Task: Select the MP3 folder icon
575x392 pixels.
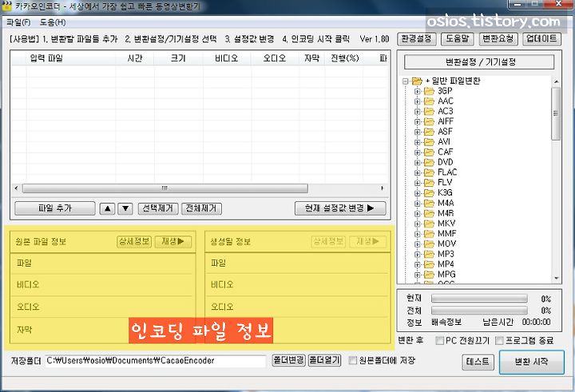Action: [x=429, y=254]
